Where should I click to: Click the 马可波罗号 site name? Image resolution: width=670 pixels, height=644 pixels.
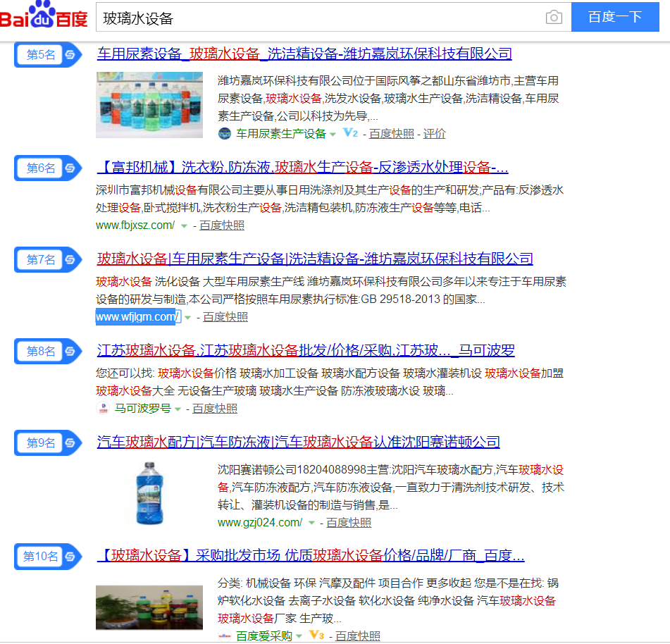(x=143, y=409)
